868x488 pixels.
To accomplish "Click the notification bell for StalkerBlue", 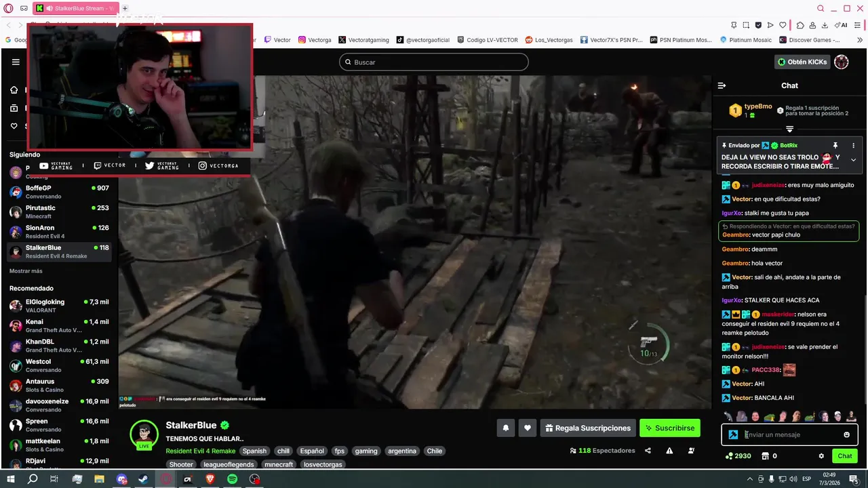I will [x=505, y=428].
